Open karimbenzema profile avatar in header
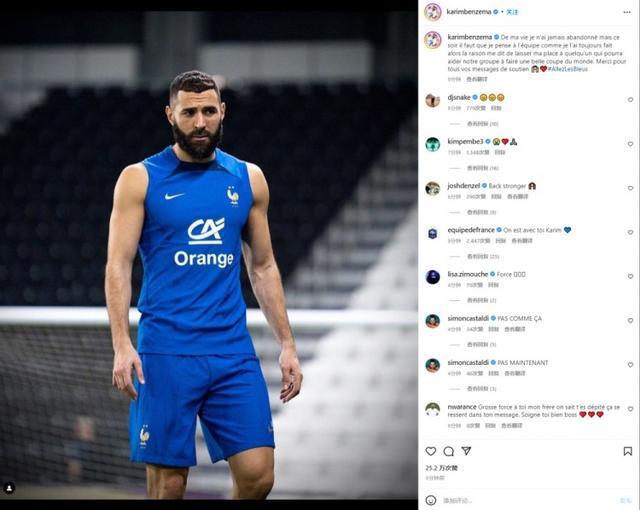The height and width of the screenshot is (510, 640). 433,12
